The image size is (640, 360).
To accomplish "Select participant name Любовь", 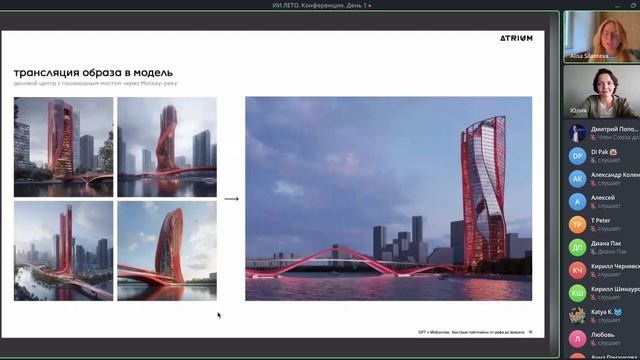I will 602,335.
